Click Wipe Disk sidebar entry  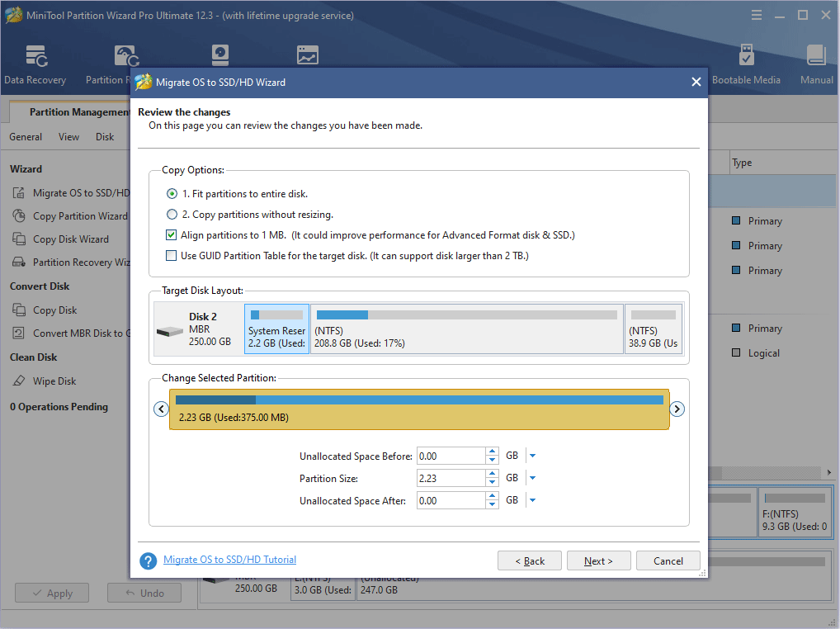(x=54, y=381)
